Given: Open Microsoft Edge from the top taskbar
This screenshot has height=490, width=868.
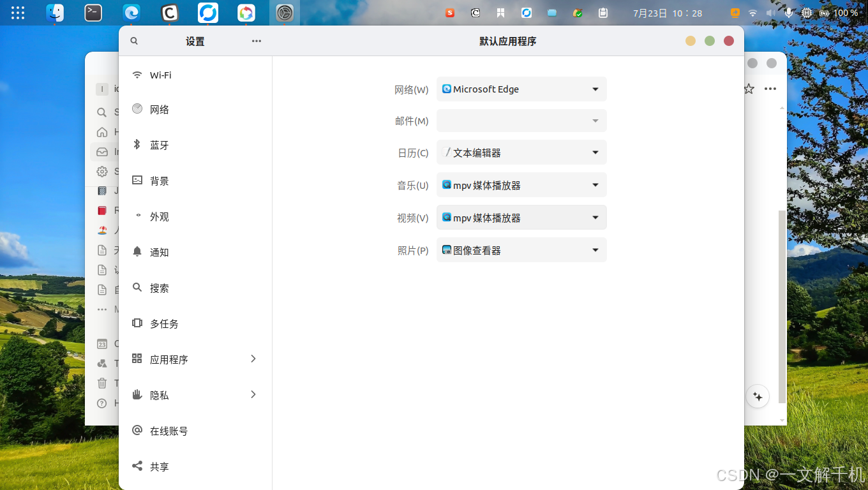Looking at the screenshot, I should tap(131, 12).
